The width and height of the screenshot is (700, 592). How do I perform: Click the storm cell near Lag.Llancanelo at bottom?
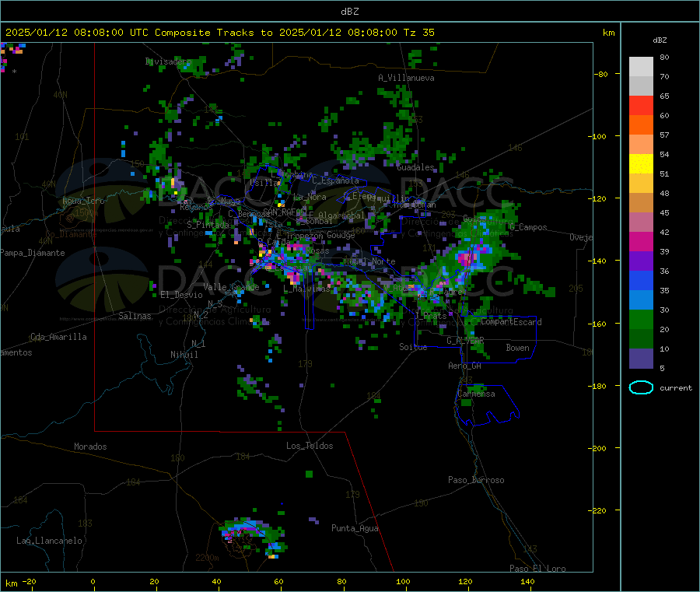click(x=253, y=537)
